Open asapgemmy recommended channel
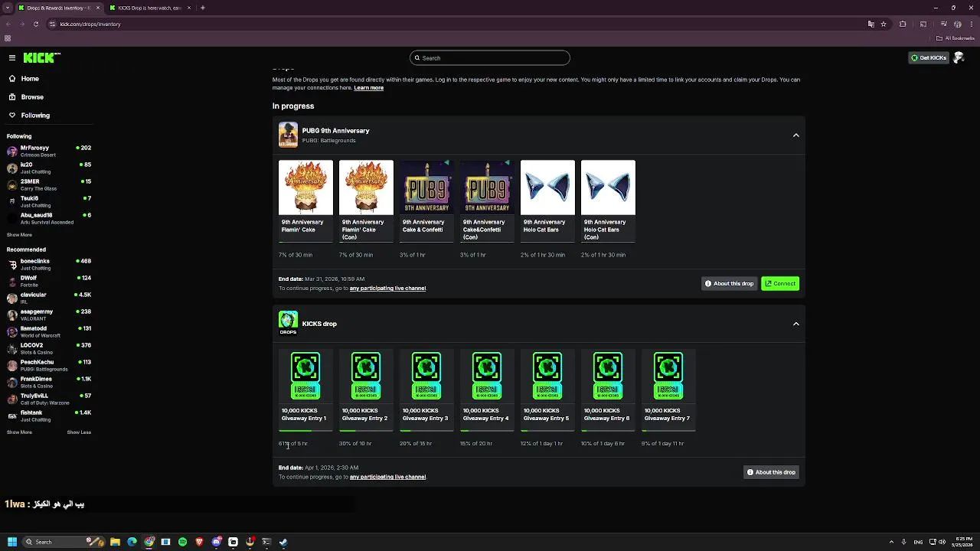The image size is (980, 551). [x=48, y=315]
